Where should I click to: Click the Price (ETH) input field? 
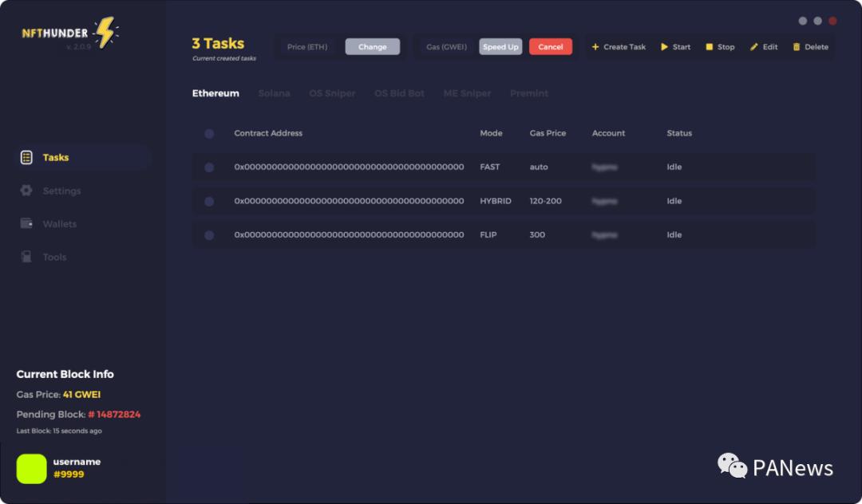pyautogui.click(x=308, y=47)
